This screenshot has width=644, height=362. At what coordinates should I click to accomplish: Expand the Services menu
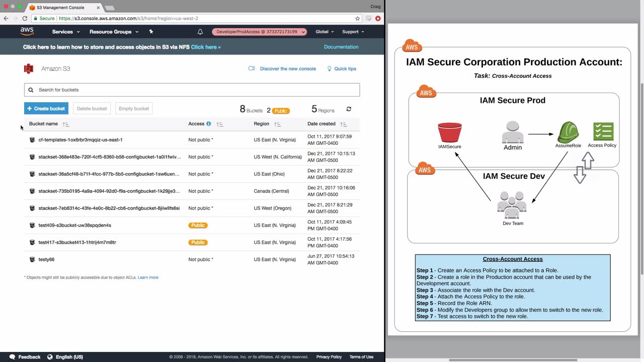[x=66, y=32]
